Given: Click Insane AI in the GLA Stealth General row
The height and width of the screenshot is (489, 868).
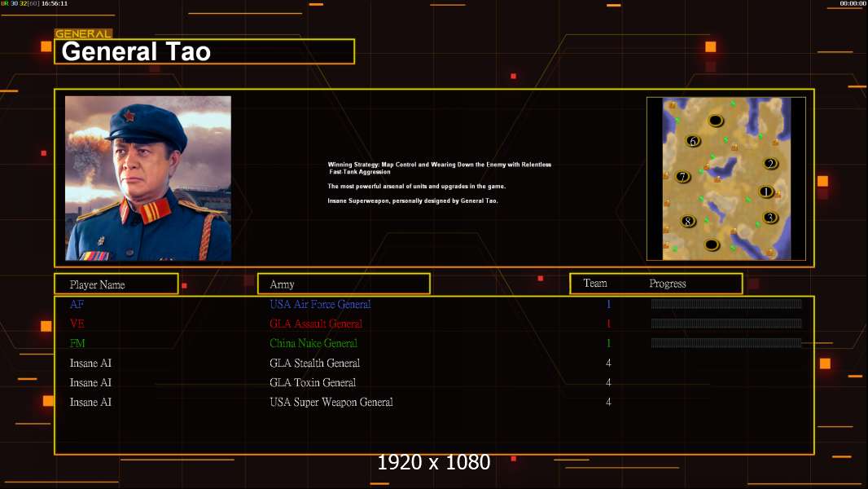Looking at the screenshot, I should point(90,363).
